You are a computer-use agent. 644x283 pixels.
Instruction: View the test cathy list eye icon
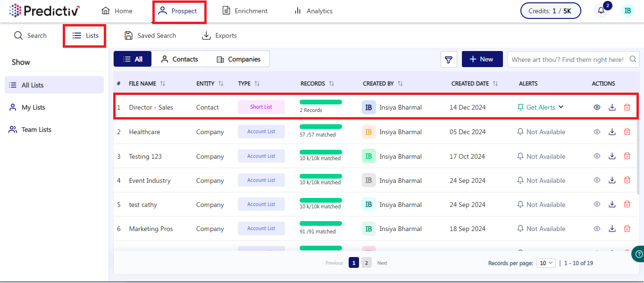pyautogui.click(x=597, y=204)
